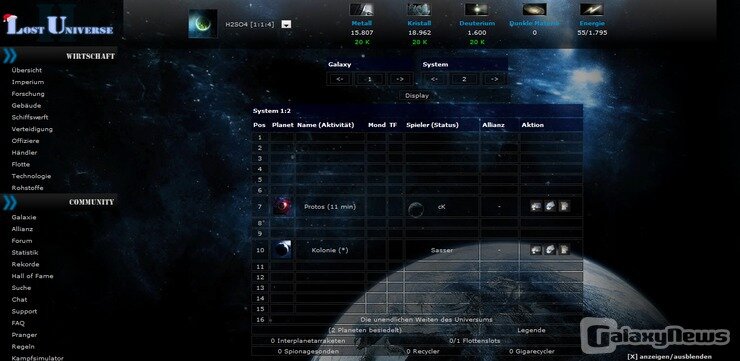Click planet name Protos (11 min)
Viewport: 740px width, 361px height.
tap(330, 207)
